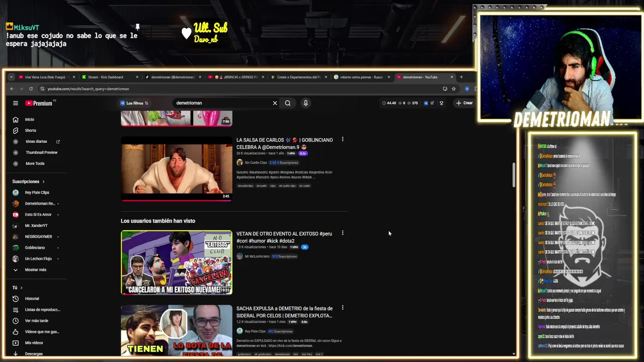Click the sincuelloclips tag chip
The image size is (644, 362).
tap(245, 186)
